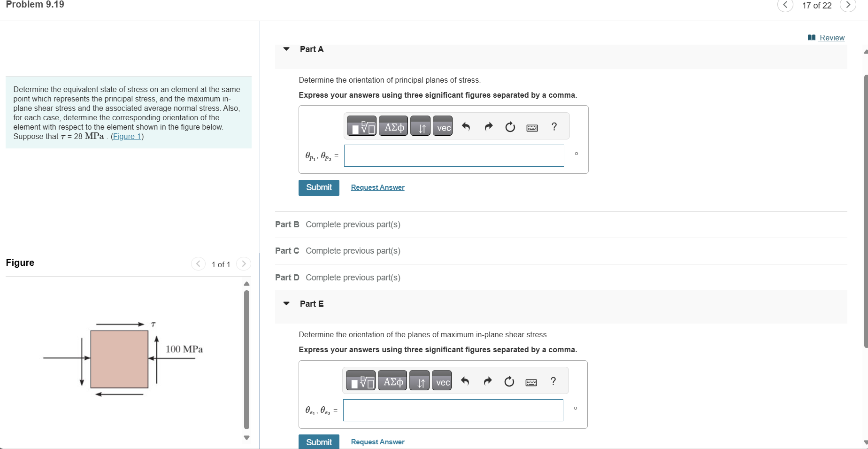Collapse the Part E section

point(286,303)
